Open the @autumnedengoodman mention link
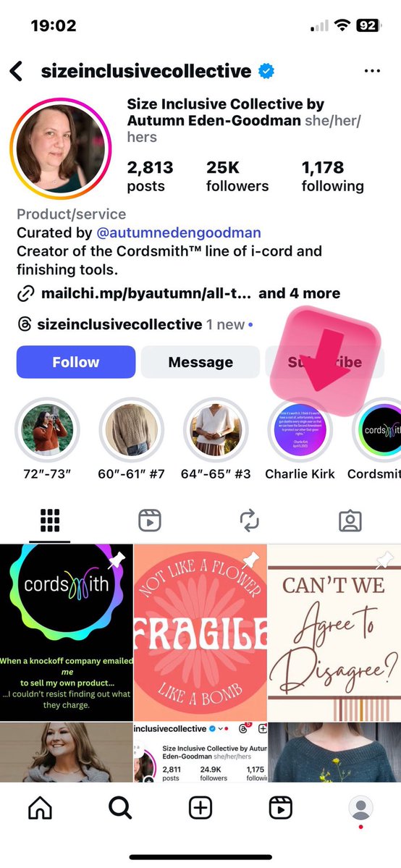401x868 pixels. click(178, 232)
